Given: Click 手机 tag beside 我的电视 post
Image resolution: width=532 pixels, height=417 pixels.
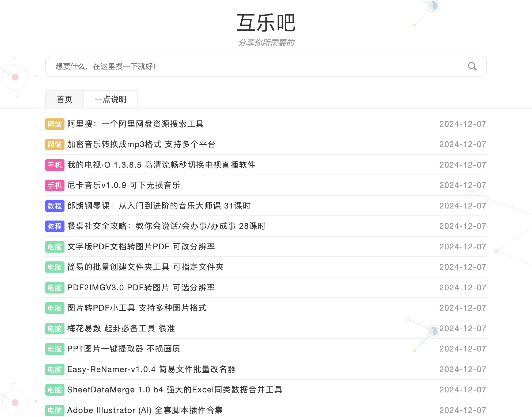Looking at the screenshot, I should 55,165.
